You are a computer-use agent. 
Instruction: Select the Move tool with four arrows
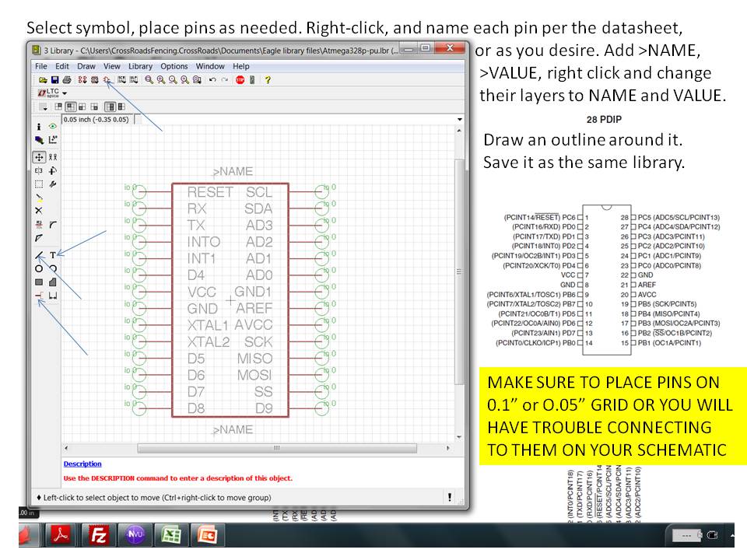tap(39, 157)
